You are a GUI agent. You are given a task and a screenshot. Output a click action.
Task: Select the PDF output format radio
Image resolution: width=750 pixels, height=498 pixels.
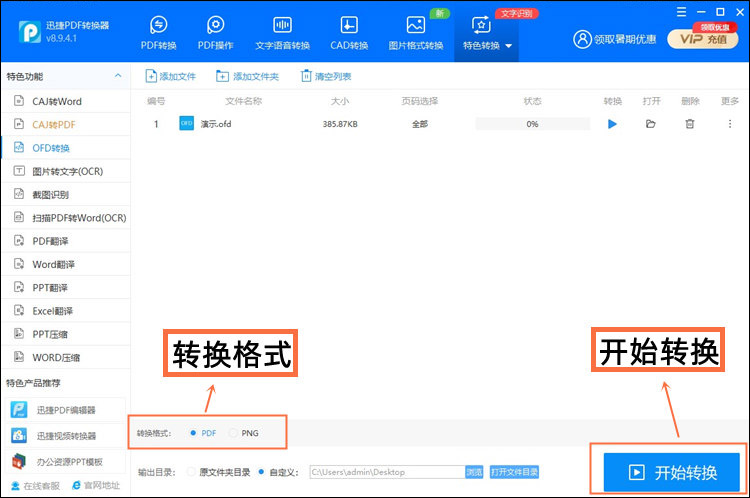tap(193, 433)
